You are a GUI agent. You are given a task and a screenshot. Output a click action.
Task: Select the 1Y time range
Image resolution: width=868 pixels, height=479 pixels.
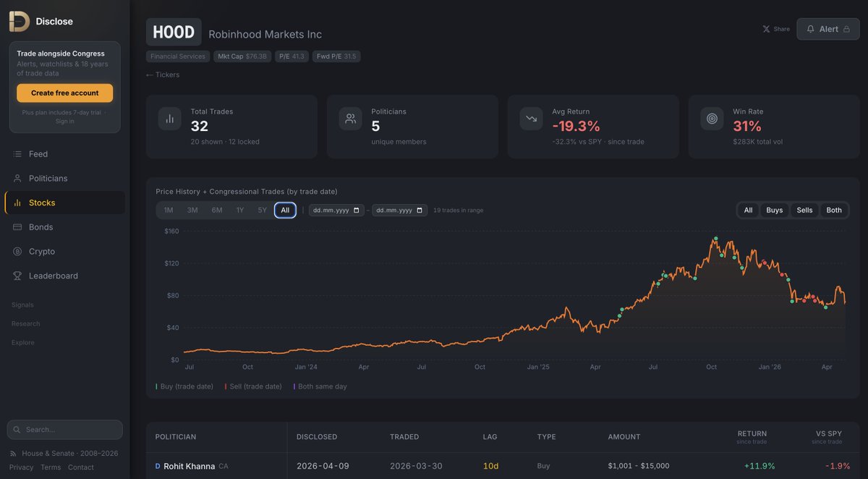point(239,211)
